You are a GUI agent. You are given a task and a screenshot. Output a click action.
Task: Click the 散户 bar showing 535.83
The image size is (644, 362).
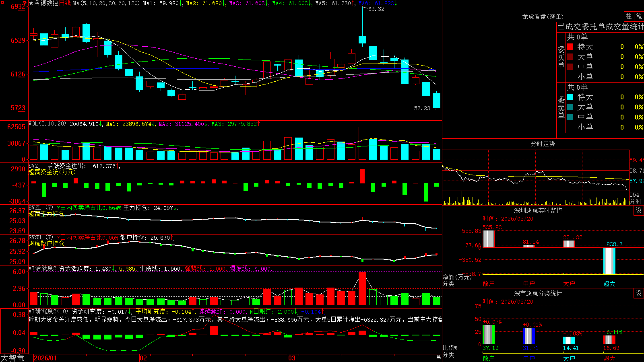(x=489, y=239)
